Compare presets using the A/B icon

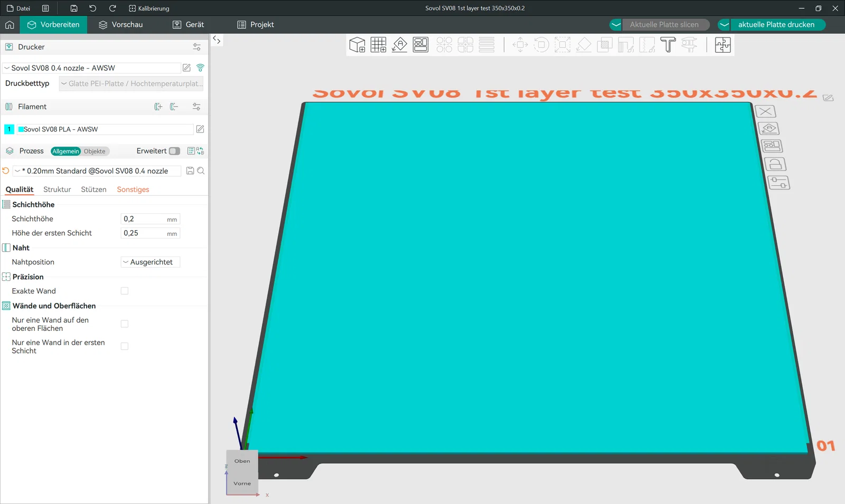pyautogui.click(x=200, y=151)
